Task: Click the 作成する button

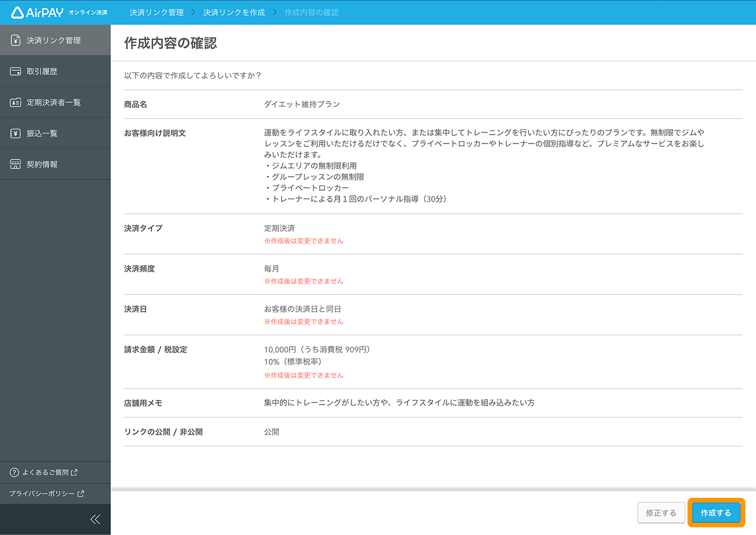Action: [x=716, y=513]
